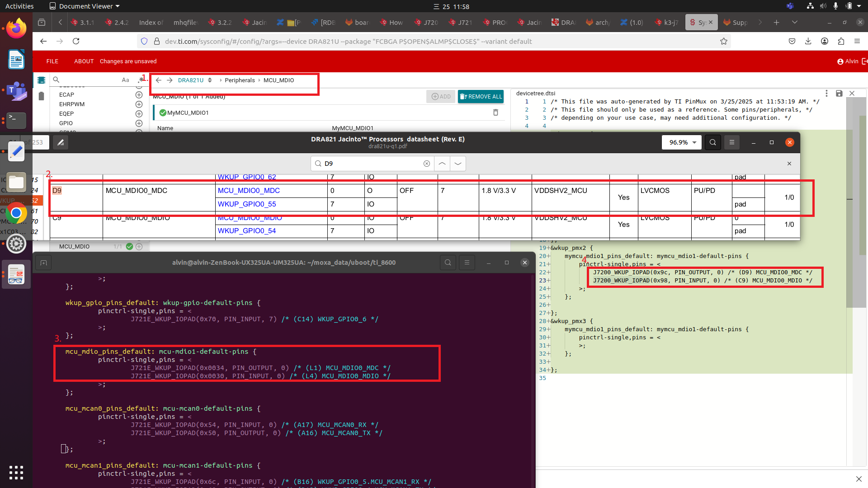
Task: Toggle regex filter option in SysConfig search
Action: pos(141,80)
